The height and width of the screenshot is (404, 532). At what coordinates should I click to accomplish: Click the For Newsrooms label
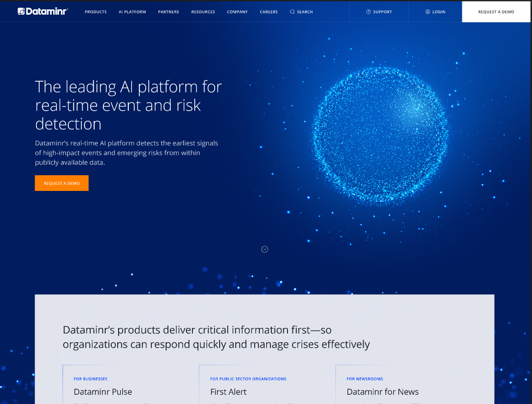tap(365, 379)
